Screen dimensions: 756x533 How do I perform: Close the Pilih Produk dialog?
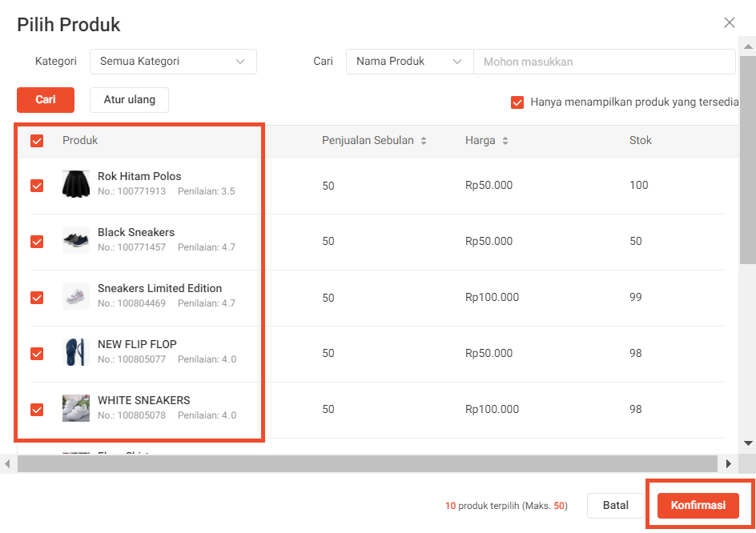(x=729, y=22)
